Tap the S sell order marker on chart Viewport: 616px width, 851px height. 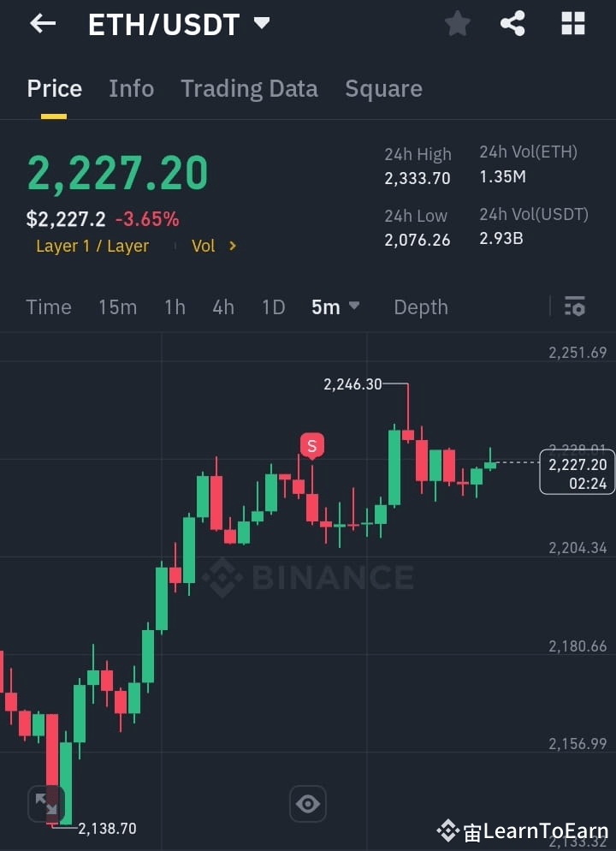(x=311, y=445)
